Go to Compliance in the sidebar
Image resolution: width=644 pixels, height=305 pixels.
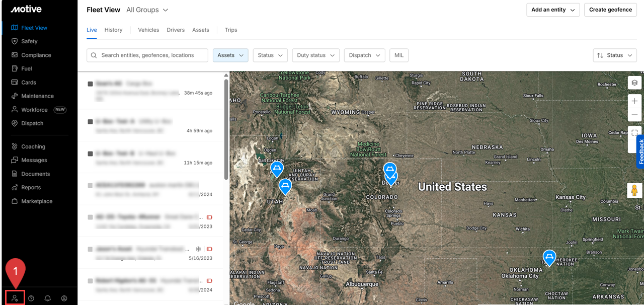(x=36, y=55)
